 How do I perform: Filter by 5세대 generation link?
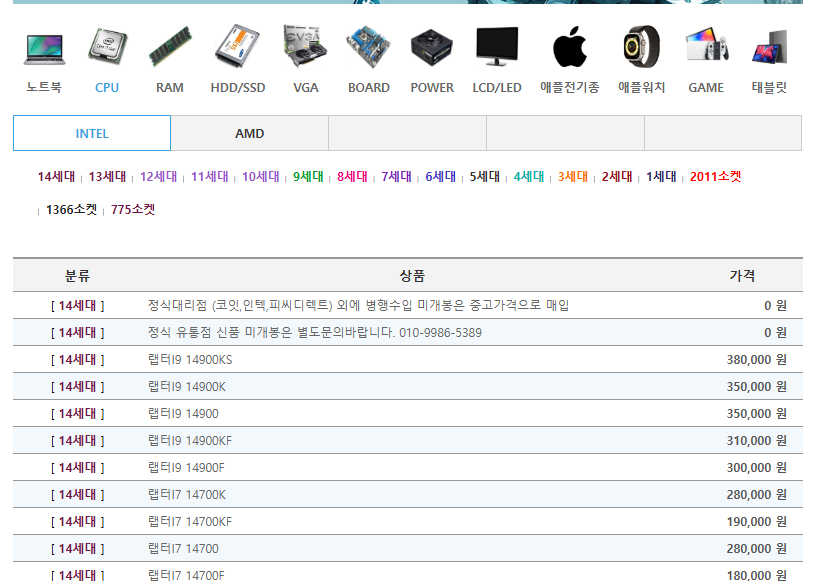point(484,177)
